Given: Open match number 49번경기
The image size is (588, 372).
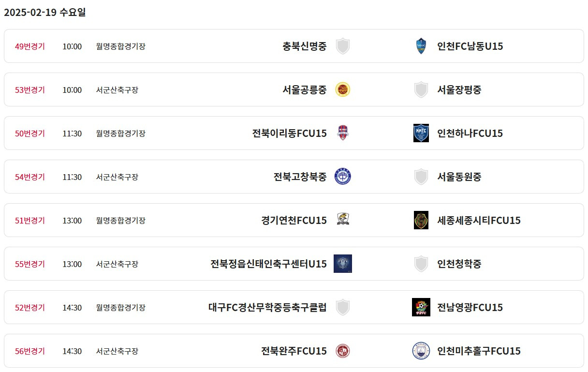Looking at the screenshot, I should [x=30, y=46].
